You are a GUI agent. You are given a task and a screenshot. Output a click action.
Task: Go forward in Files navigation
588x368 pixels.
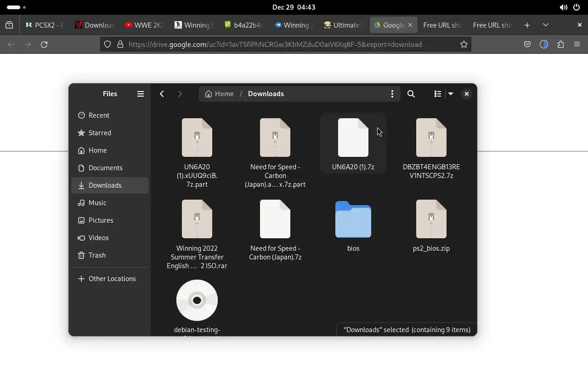180,94
